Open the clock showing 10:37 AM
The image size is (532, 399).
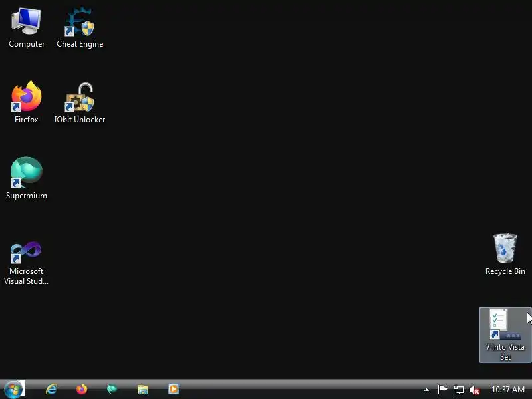click(x=508, y=390)
